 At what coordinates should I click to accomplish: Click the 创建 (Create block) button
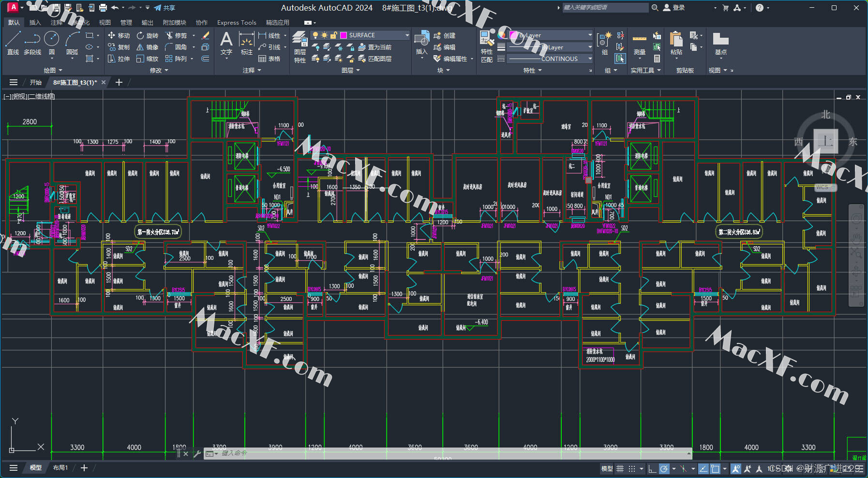point(445,35)
